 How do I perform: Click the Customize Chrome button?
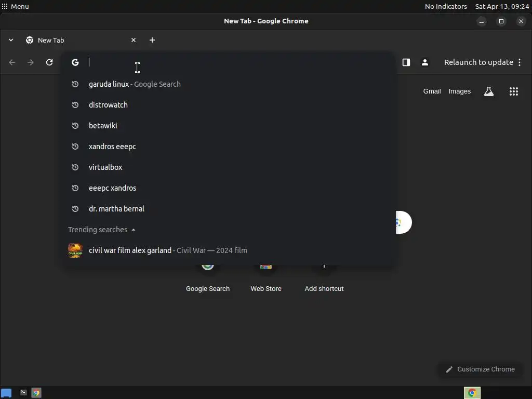[480, 369]
